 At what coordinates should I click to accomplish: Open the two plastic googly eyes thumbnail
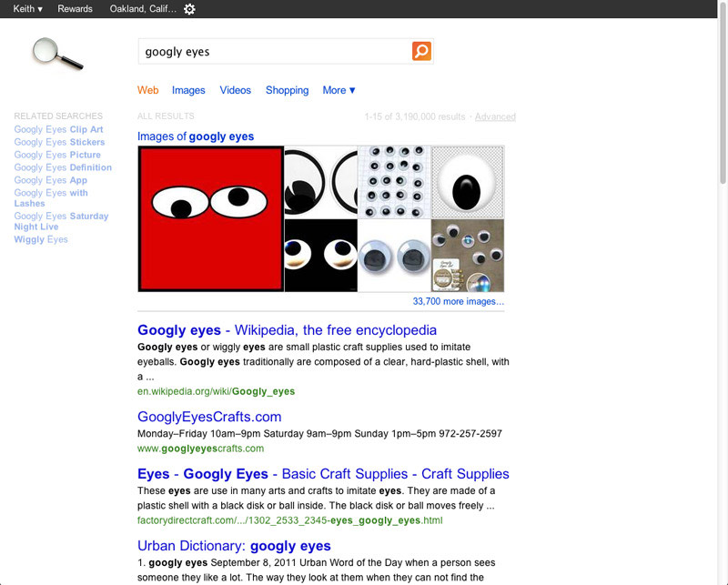[x=394, y=256]
